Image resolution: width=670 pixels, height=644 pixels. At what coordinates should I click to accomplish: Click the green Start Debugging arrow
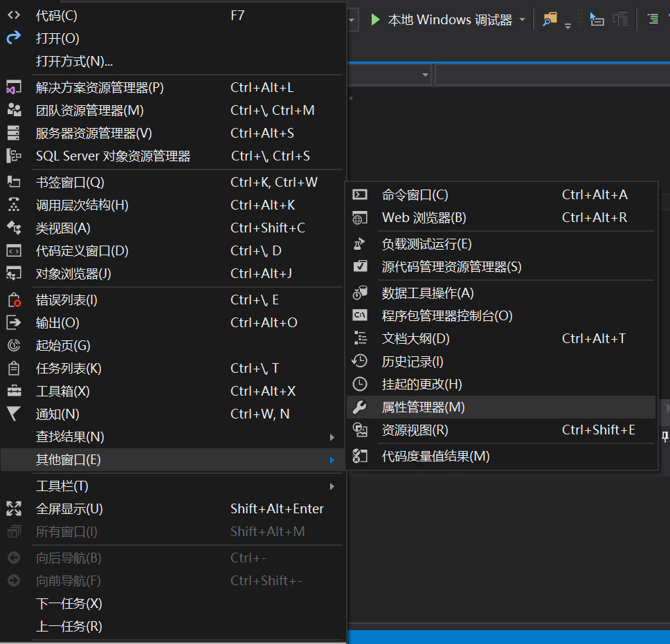pyautogui.click(x=375, y=20)
